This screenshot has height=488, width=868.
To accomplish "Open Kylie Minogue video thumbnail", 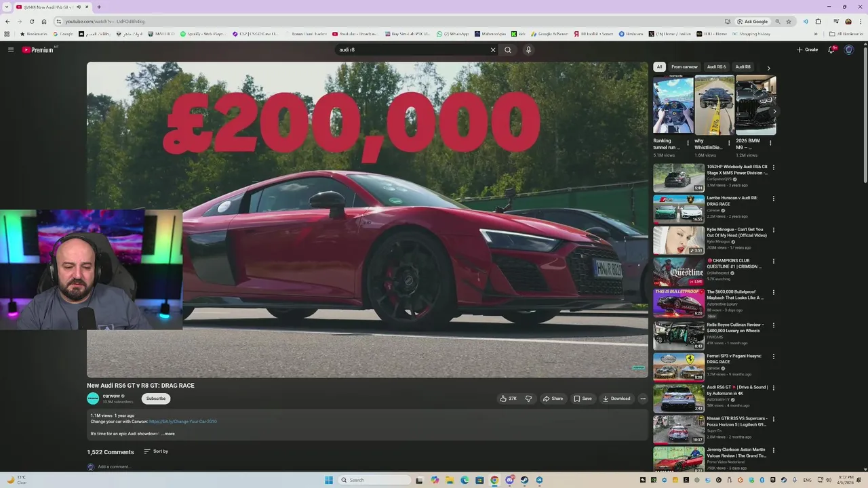I will [679, 241].
